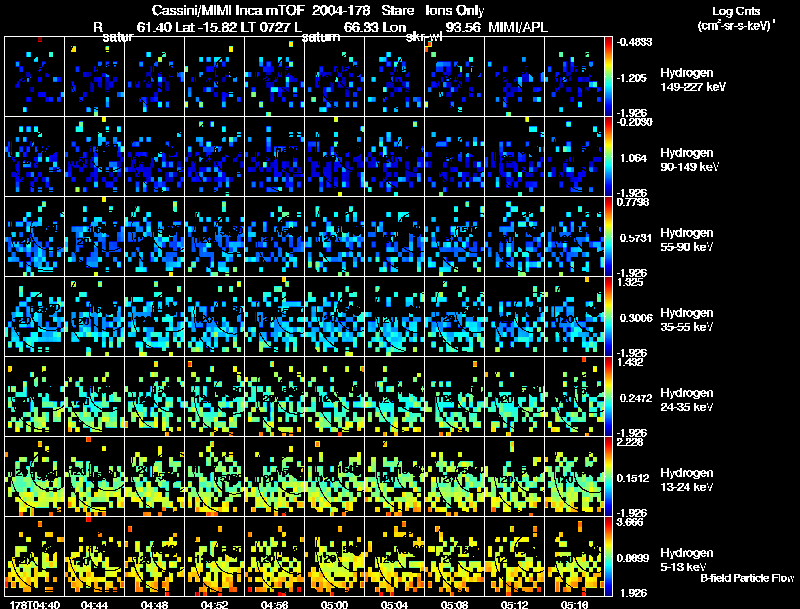Click the color bar beside Hydrogen 5-13 keV
The width and height of the screenshot is (800, 609).
click(x=608, y=557)
